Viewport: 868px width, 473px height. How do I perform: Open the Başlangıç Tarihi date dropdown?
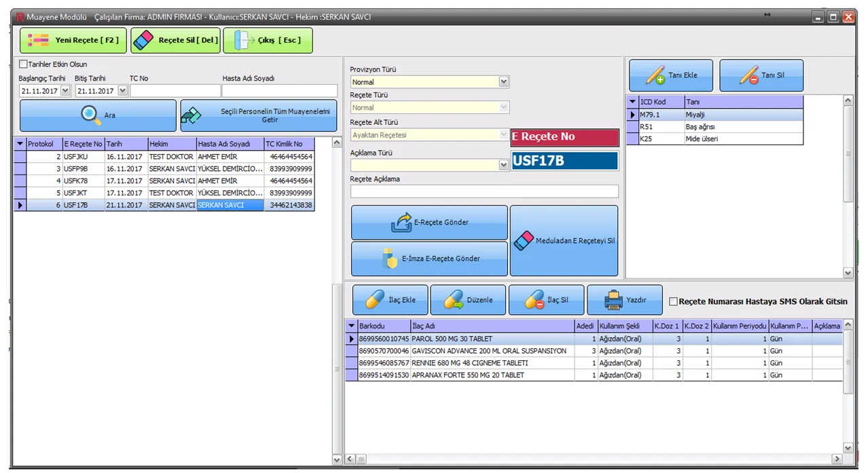[65, 90]
